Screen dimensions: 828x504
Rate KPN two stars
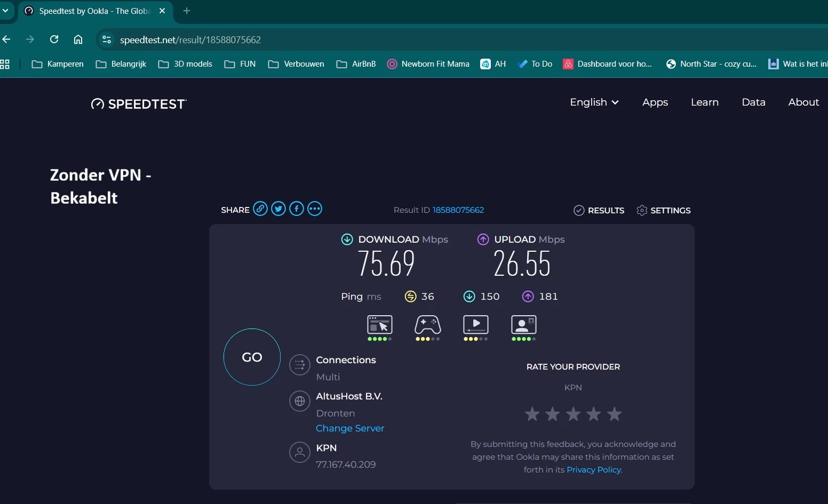[553, 414]
